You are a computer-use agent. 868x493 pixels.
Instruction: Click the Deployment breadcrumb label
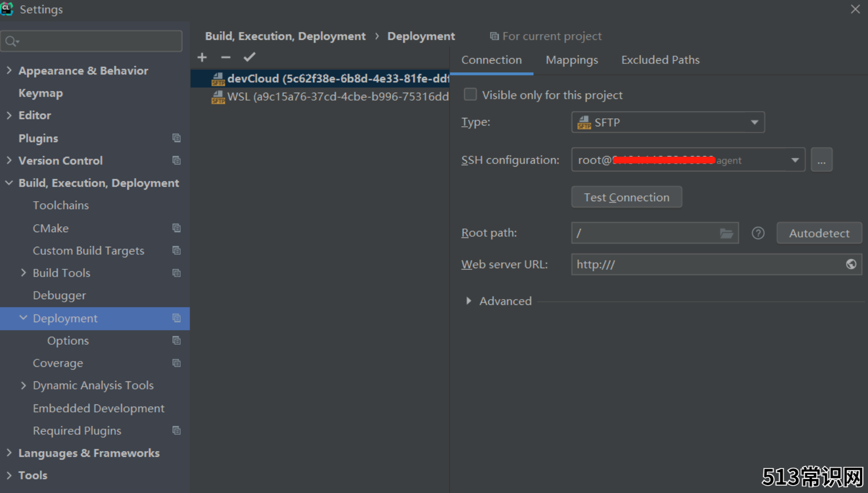tap(421, 36)
